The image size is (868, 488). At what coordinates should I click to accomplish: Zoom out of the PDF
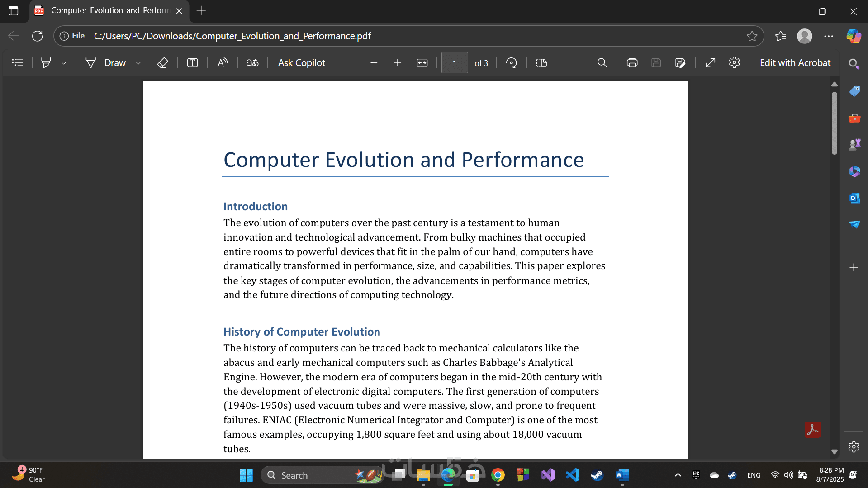click(x=374, y=63)
